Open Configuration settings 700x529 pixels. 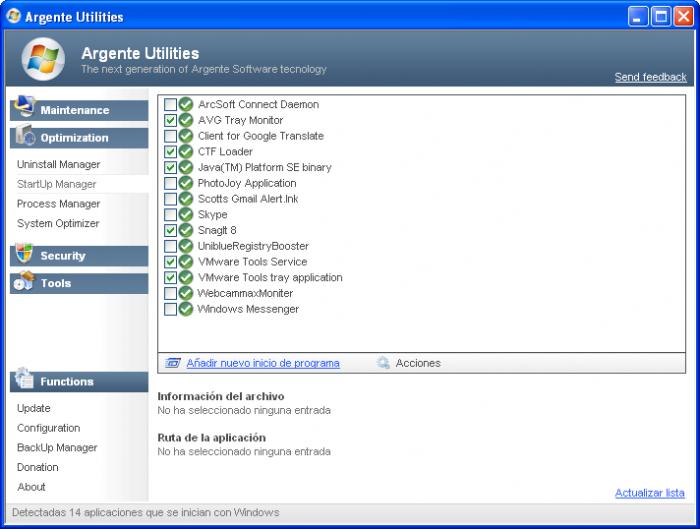pos(49,428)
